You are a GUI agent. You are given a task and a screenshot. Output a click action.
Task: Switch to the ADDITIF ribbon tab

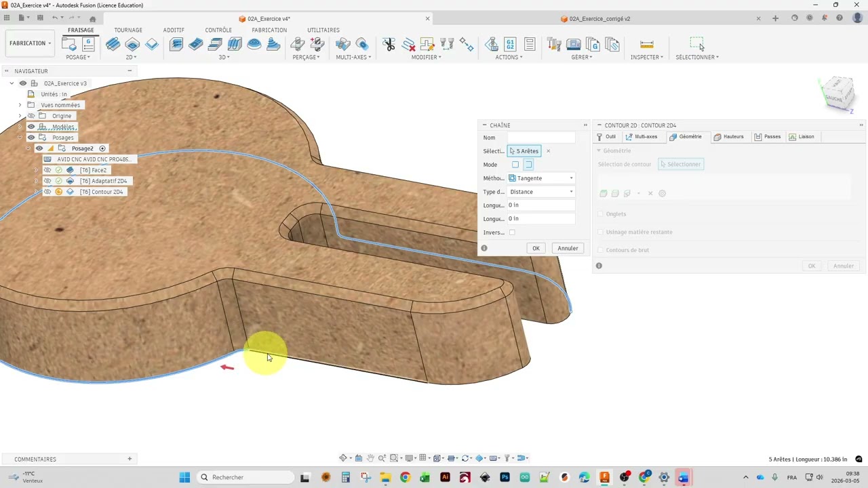click(174, 30)
